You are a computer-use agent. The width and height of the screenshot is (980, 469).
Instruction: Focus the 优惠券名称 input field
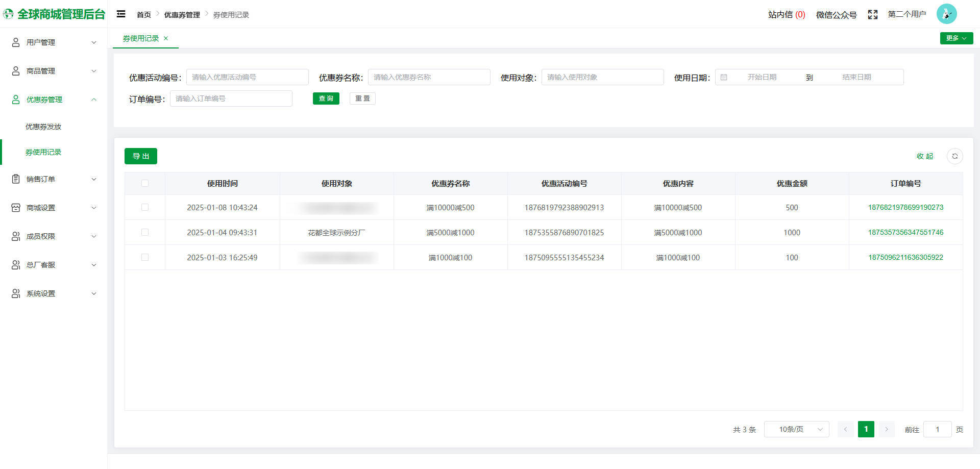coord(429,77)
